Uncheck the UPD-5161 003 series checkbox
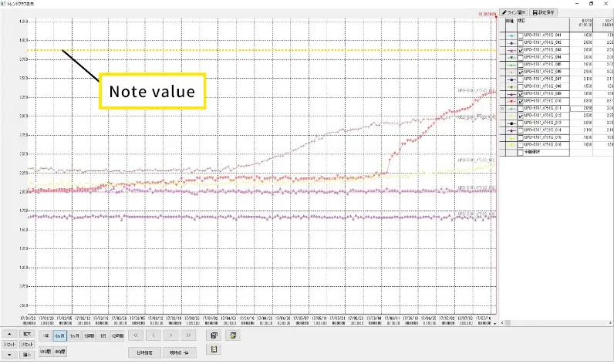 pyautogui.click(x=520, y=49)
